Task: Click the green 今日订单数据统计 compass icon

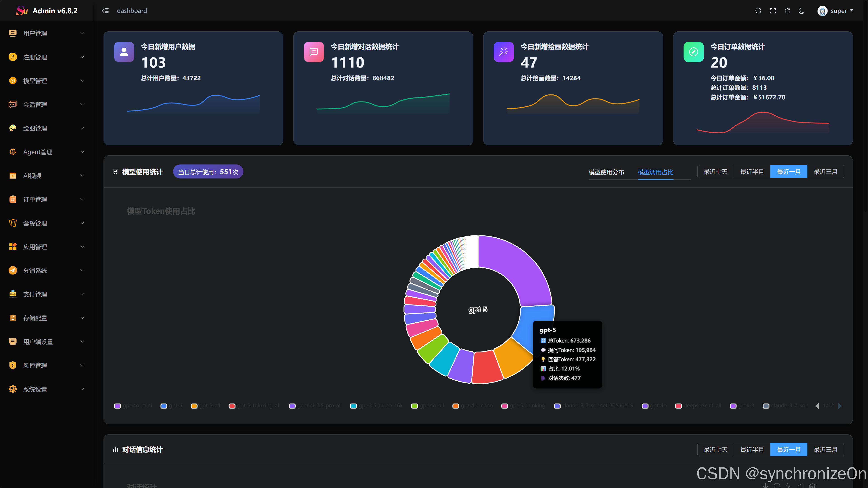Action: coord(693,52)
